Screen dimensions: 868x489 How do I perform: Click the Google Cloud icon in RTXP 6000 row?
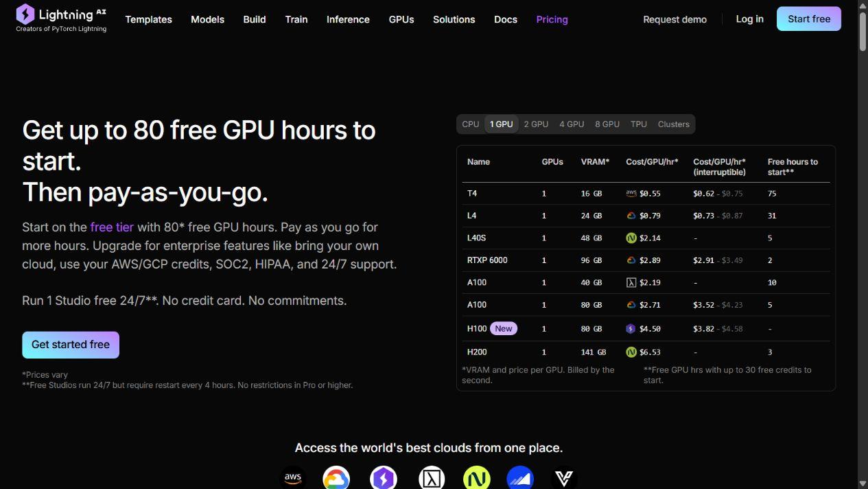click(631, 260)
